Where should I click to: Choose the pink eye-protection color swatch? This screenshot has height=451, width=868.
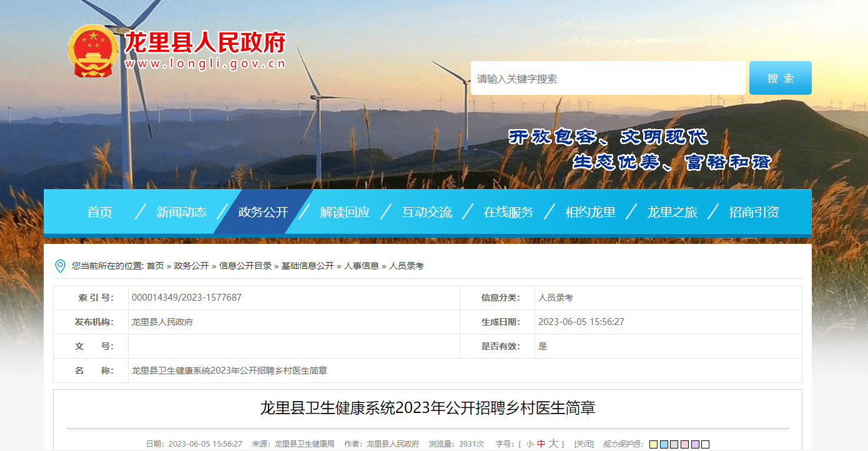click(684, 445)
